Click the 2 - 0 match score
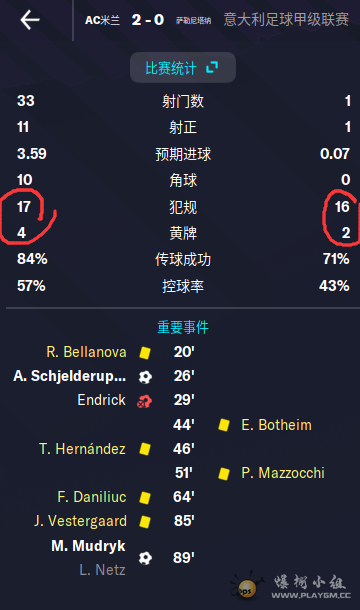This screenshot has height=610, width=360. [x=148, y=19]
